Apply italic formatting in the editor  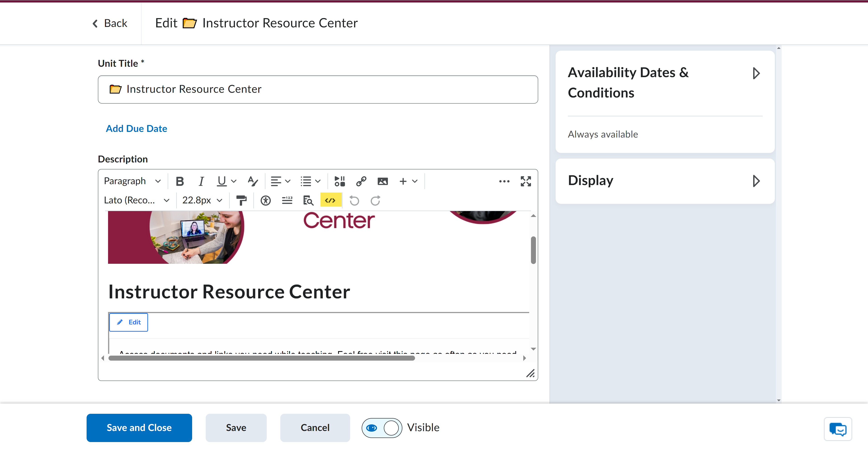tap(201, 181)
